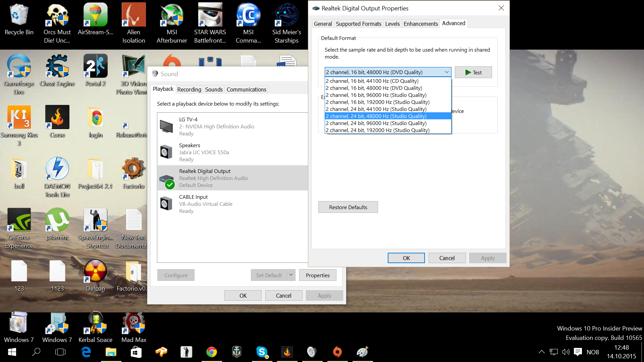Viewport: 644px width, 362px height.
Task: Open Skype from the taskbar
Action: [x=262, y=352]
